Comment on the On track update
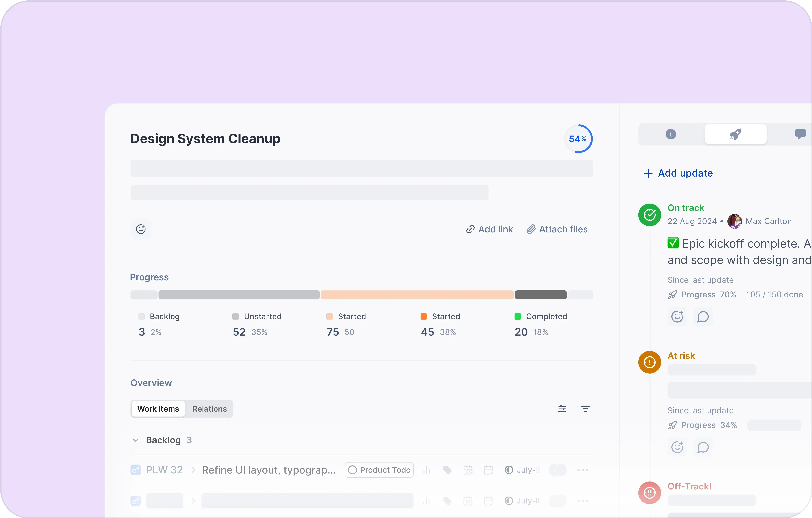The width and height of the screenshot is (812, 518). [703, 317]
